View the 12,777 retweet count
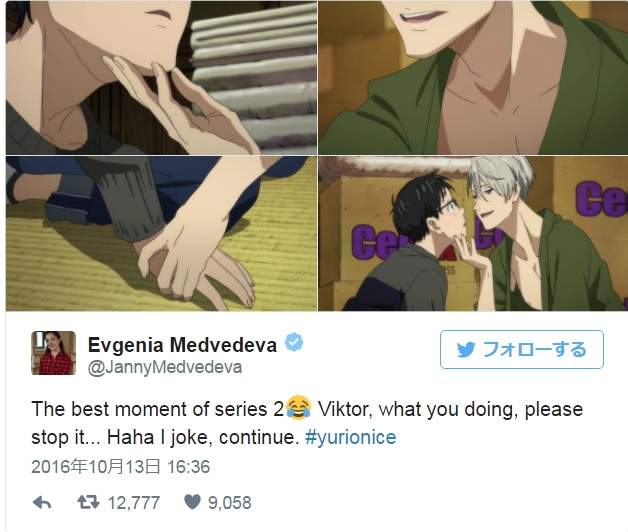Viewport: 628px width, 532px height. [x=134, y=503]
